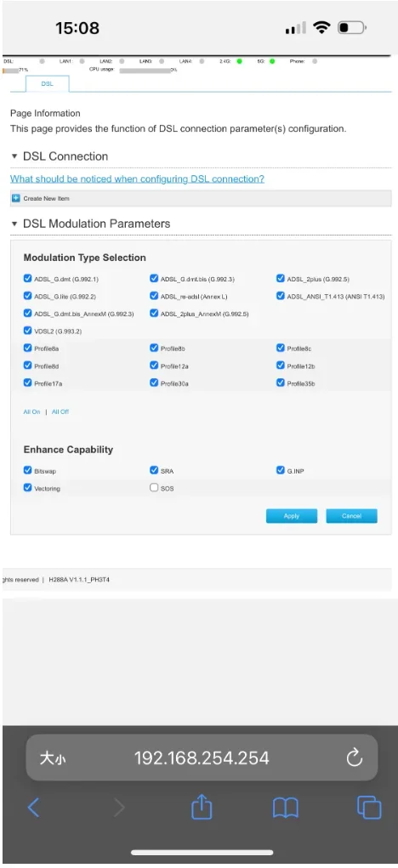Click the 2.4G status indicator light
Viewport: 398px width, 868px height.
click(240, 61)
